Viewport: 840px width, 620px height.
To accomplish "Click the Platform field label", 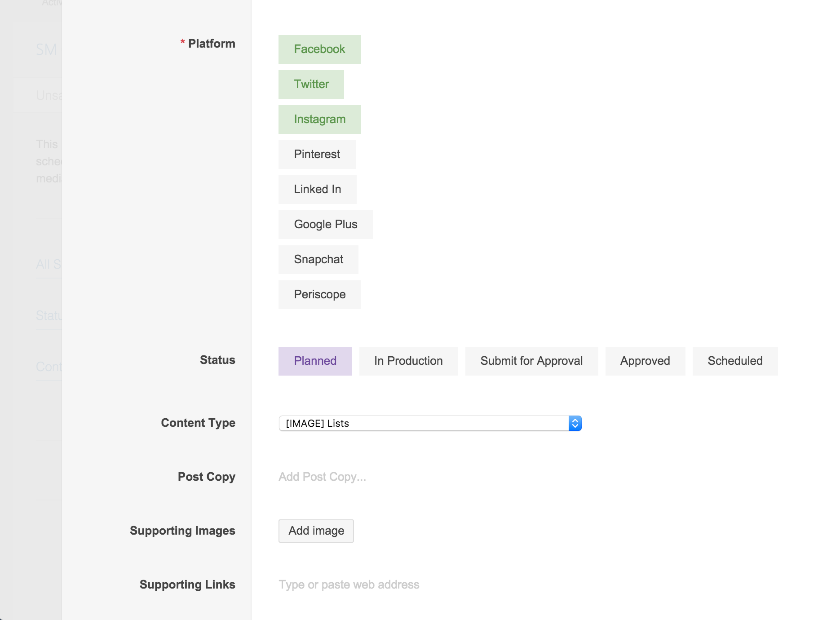I will point(212,44).
